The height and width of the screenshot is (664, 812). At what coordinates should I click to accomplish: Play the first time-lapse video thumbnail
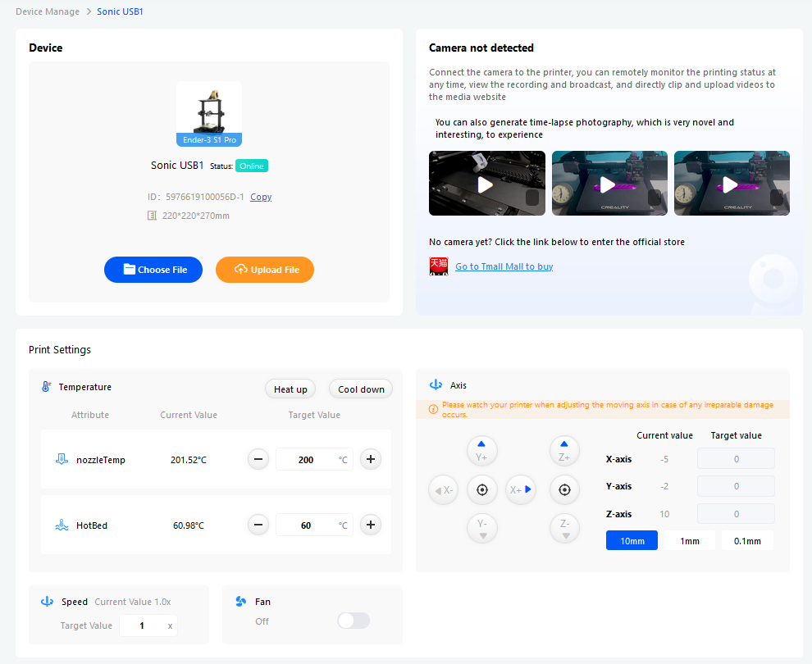tap(486, 184)
